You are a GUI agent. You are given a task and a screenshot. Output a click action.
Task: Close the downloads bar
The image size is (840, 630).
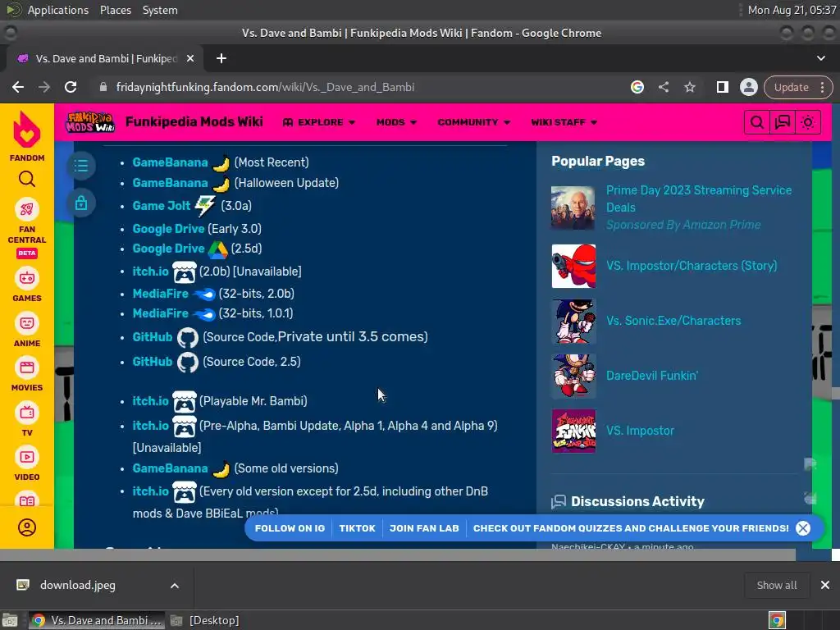click(x=825, y=585)
